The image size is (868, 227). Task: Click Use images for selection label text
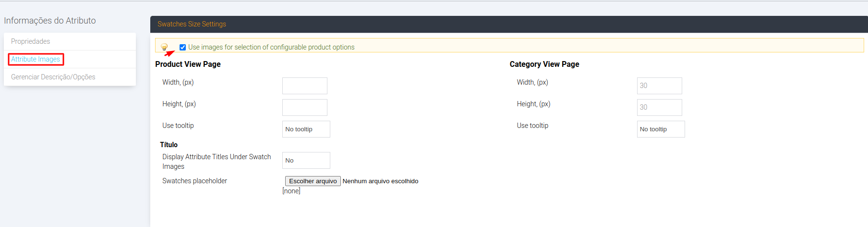tap(271, 47)
